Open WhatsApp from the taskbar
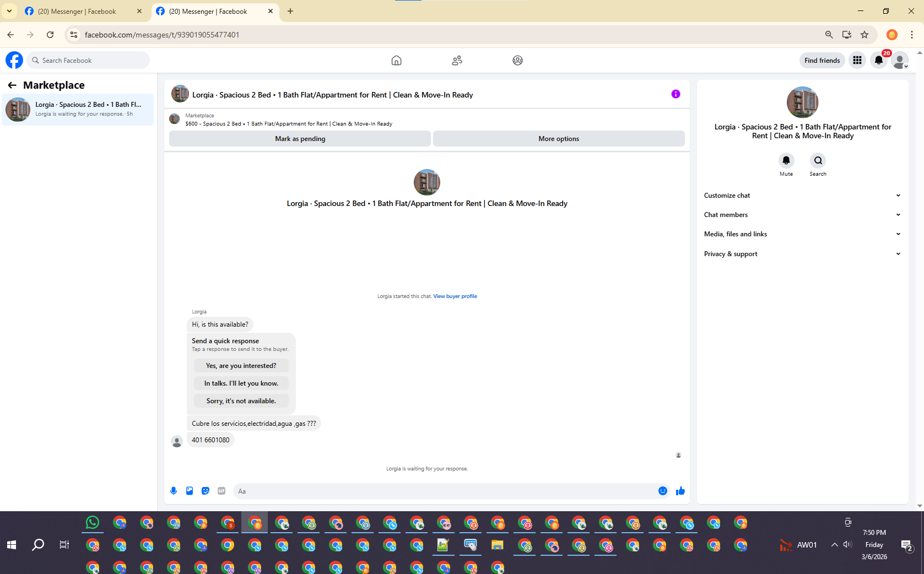The width and height of the screenshot is (924, 574). point(93,522)
